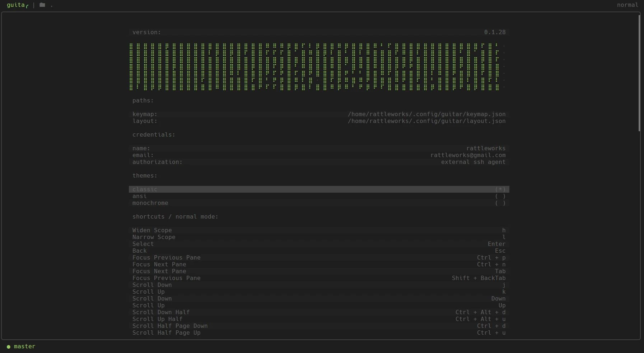Click the keymap.json path
The height and width of the screenshot is (353, 644).
426,114
